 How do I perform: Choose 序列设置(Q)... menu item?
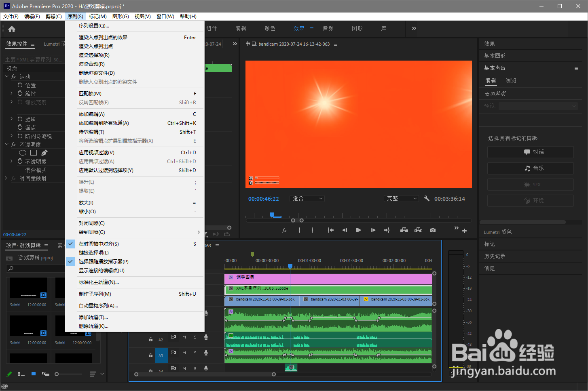(135, 26)
